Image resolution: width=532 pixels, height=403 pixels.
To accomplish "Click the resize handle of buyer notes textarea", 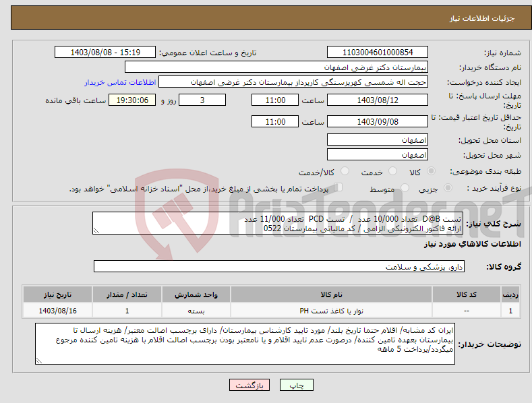I will pyautogui.click(x=39, y=361).
